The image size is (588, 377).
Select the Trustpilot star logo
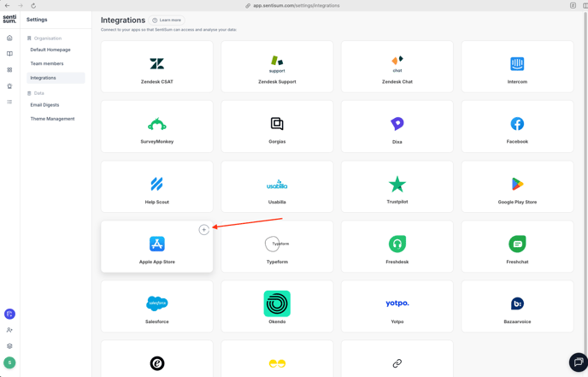pos(397,184)
